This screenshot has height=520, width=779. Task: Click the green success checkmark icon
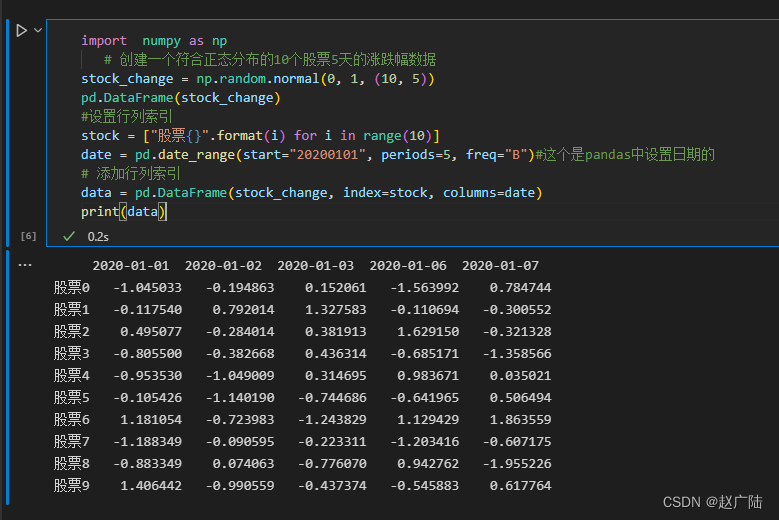tap(69, 236)
